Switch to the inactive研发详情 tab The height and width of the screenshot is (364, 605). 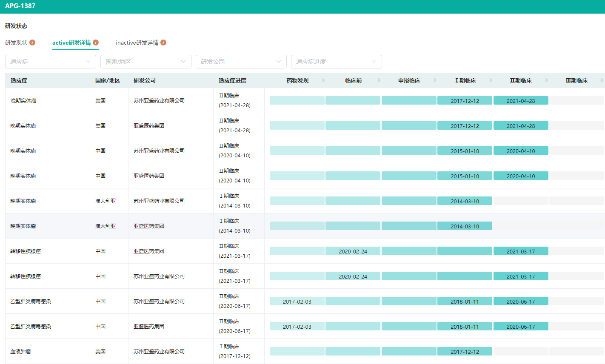pos(137,43)
